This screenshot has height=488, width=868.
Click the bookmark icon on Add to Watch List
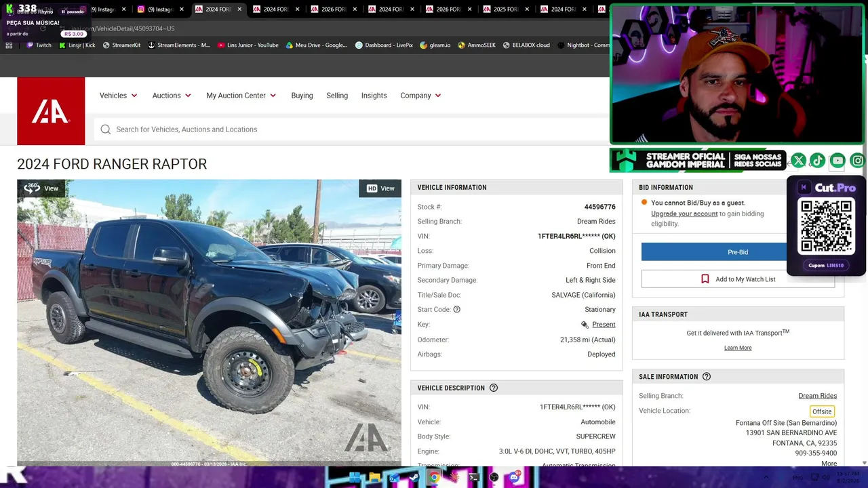click(x=705, y=279)
